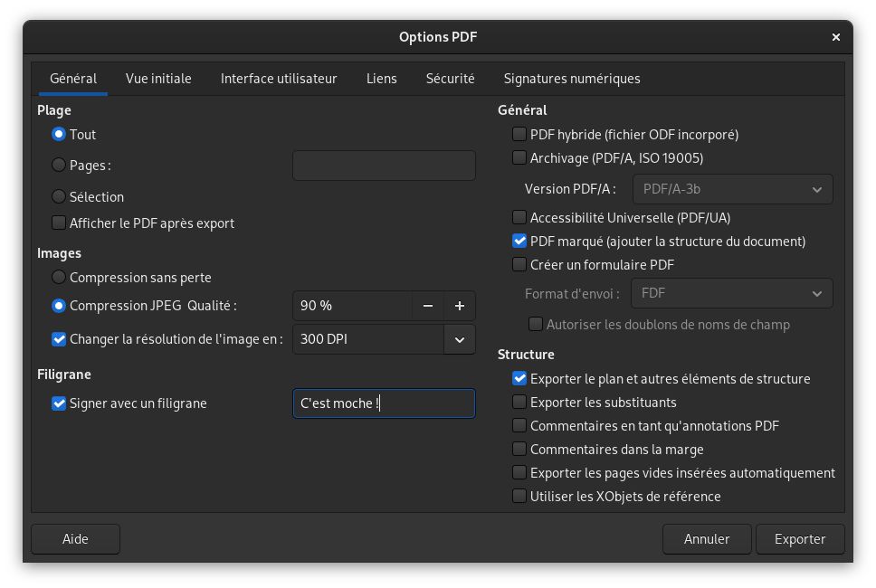Switch to the Interface utilisateur tab
The image size is (876, 588).
277,79
